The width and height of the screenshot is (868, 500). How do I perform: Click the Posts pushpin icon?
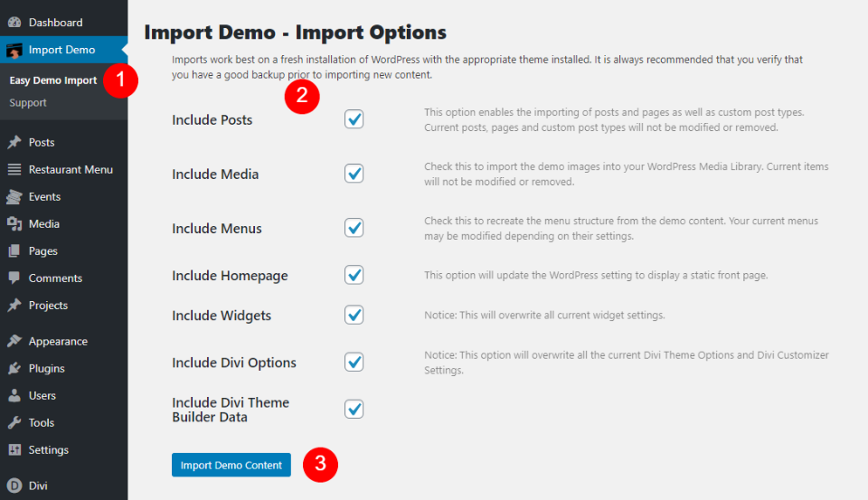(14, 143)
